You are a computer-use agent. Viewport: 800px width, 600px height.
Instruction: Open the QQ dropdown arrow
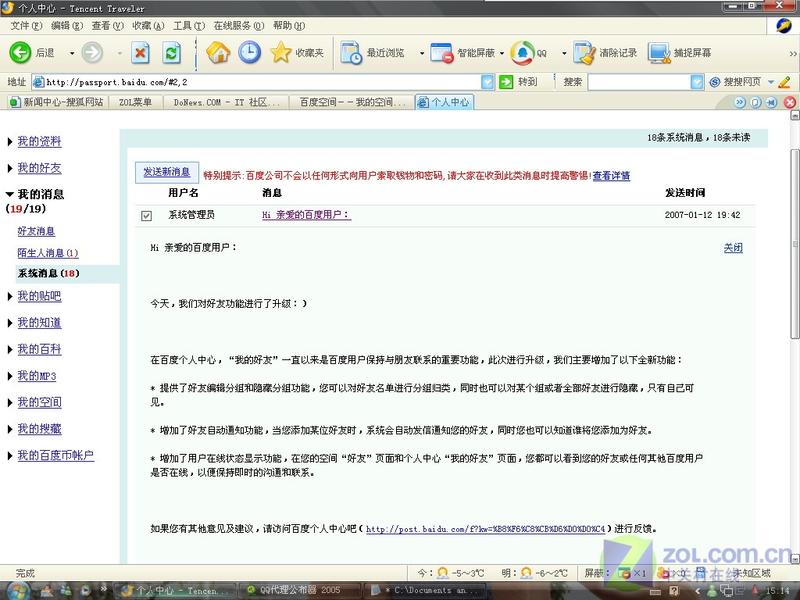tap(564, 53)
